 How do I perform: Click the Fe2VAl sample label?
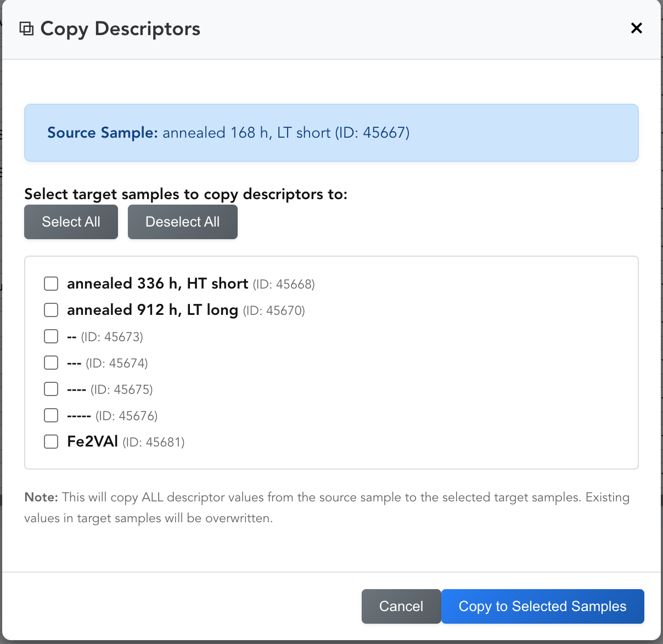click(x=126, y=442)
